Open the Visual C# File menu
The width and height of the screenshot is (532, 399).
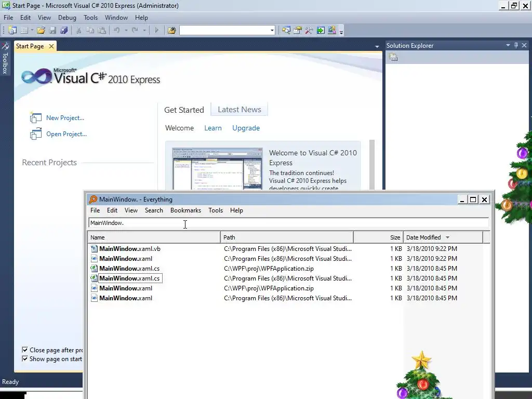click(8, 18)
